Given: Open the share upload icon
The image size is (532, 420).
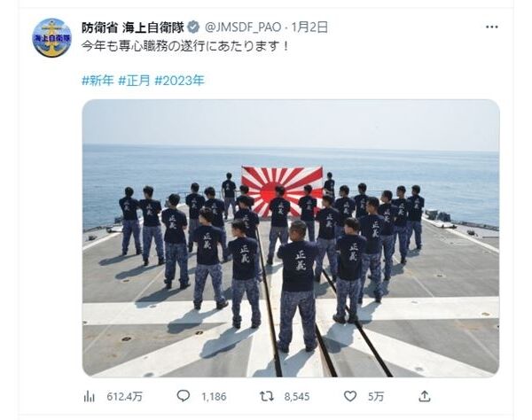Looking at the screenshot, I should click(x=425, y=396).
